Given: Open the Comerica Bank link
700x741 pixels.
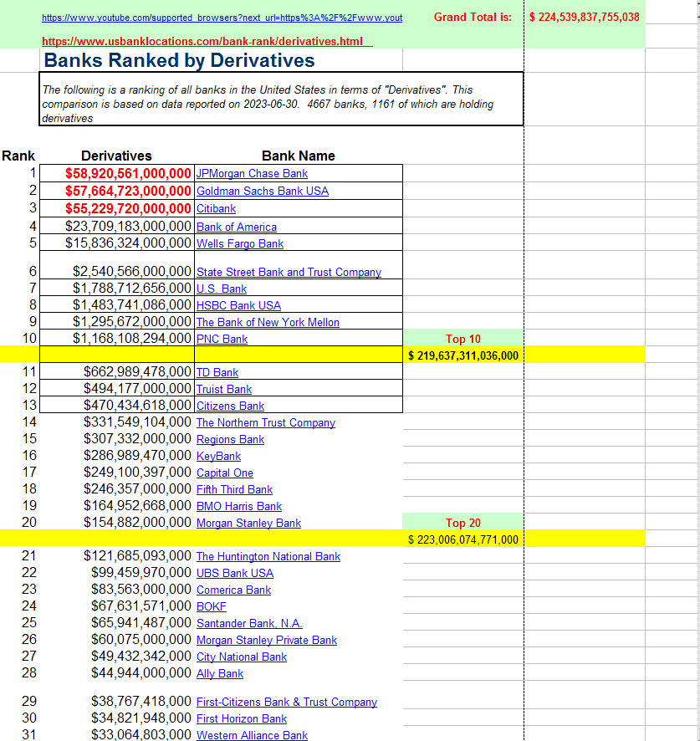Looking at the screenshot, I should point(233,590).
